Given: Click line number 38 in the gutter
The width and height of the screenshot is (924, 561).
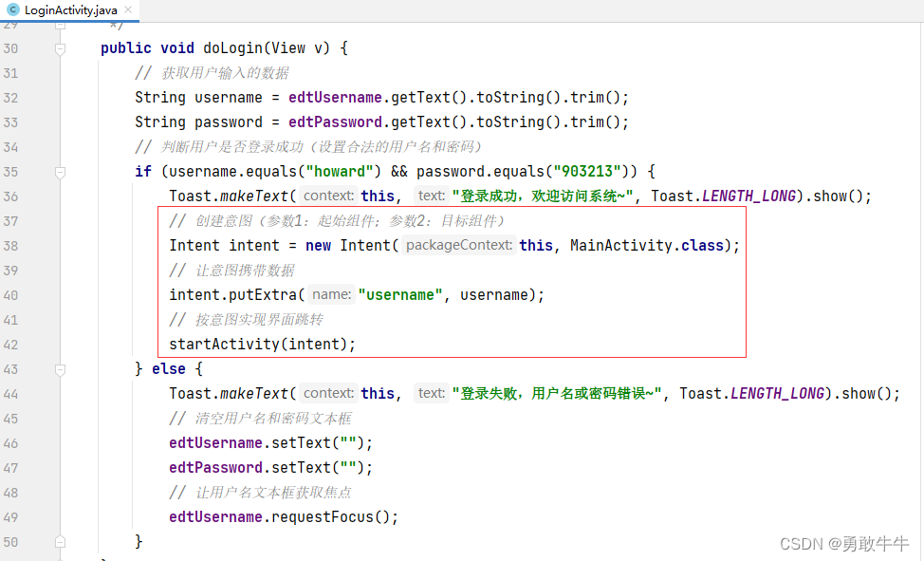Looking at the screenshot, I should (x=10, y=246).
